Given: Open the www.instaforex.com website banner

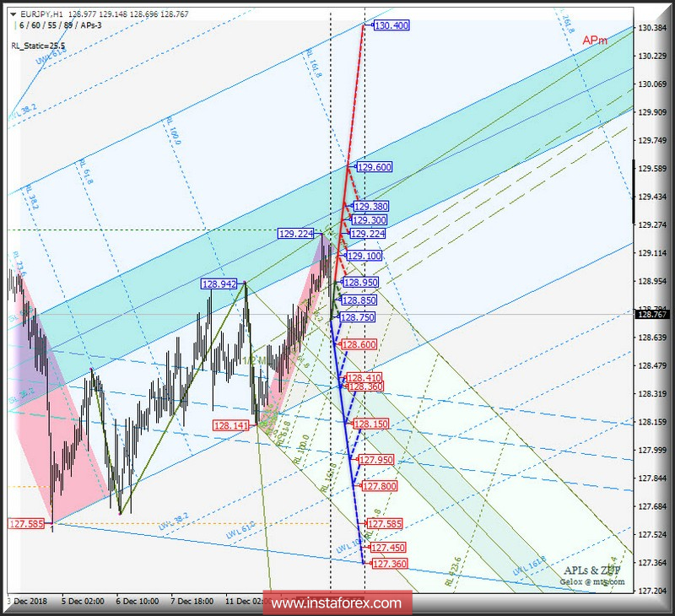Looking at the screenshot, I should click(x=337, y=604).
